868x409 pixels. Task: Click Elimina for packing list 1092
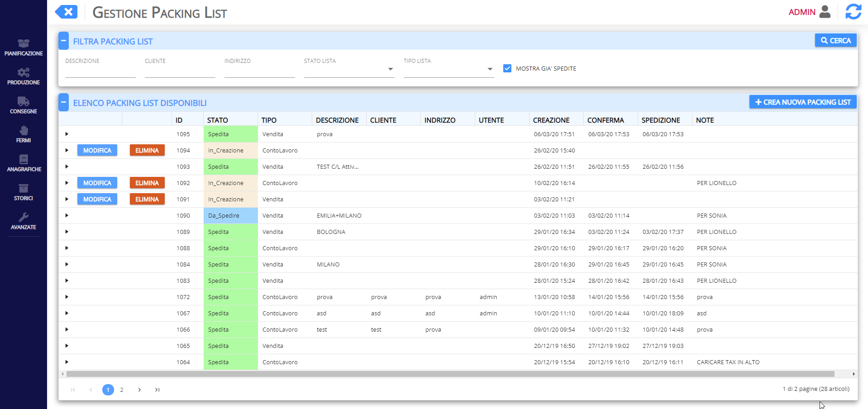coord(147,183)
